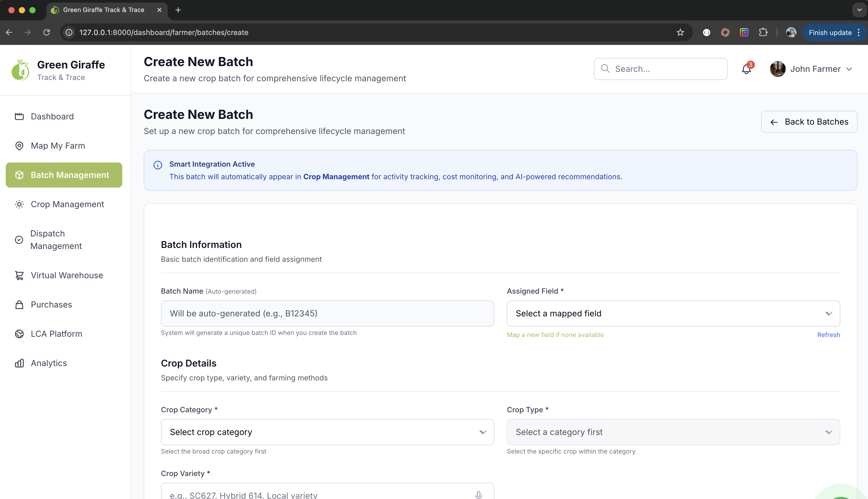Close the Green Giraffe Track & Trace tab
The height and width of the screenshot is (499, 868).
tap(159, 10)
